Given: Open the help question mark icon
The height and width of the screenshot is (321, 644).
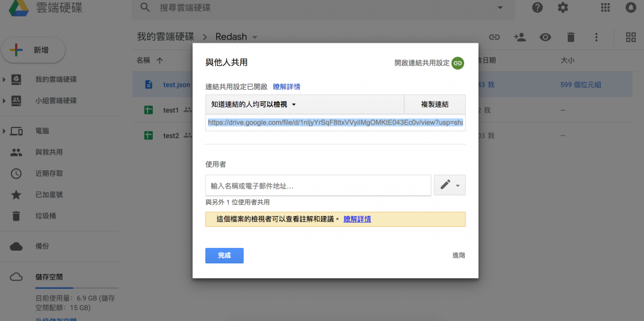Looking at the screenshot, I should pos(537,8).
